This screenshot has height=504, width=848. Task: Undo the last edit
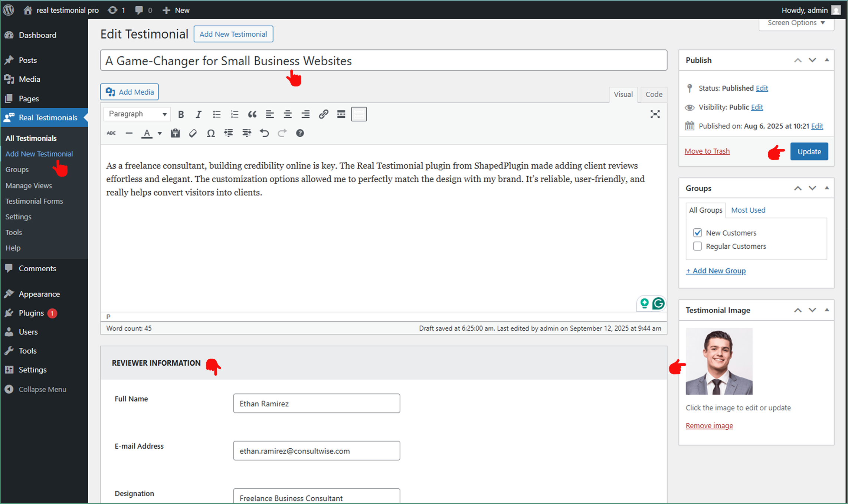[264, 133]
